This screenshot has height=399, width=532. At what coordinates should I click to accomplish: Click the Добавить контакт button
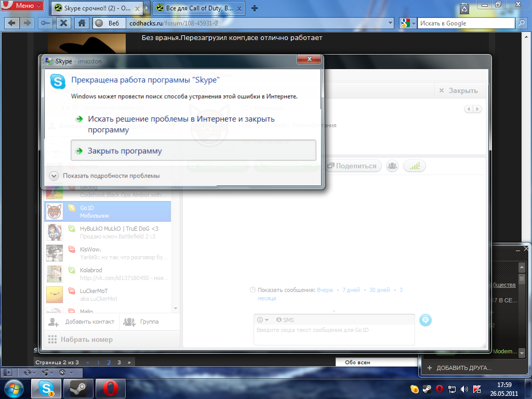click(82, 322)
